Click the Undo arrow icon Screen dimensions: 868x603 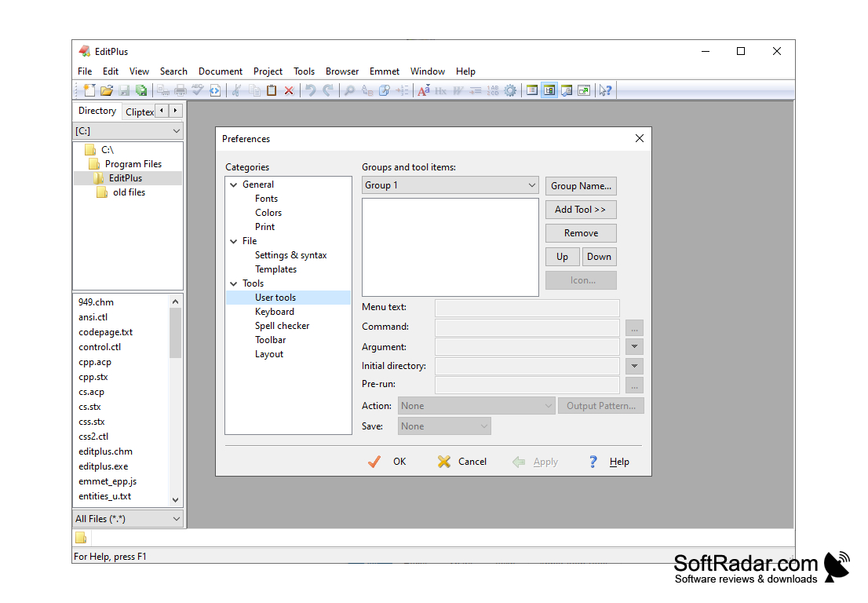pos(311,90)
